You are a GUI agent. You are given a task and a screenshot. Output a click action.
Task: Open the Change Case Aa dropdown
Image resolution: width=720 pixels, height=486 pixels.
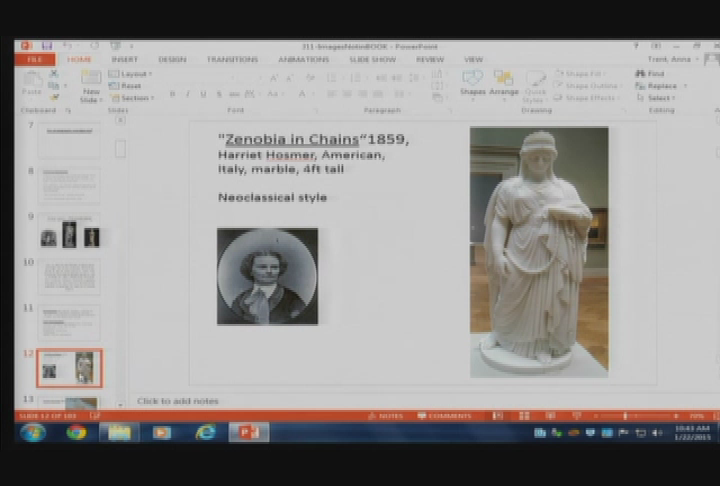(275, 94)
